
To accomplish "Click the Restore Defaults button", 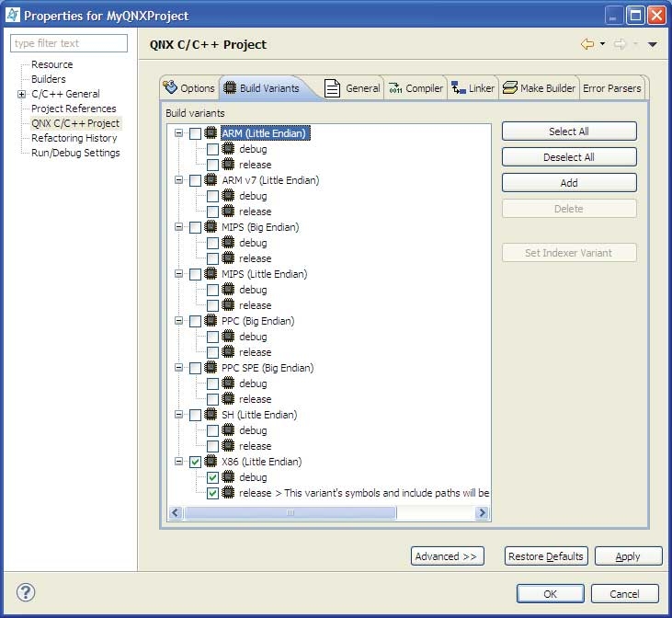I will tap(545, 556).
